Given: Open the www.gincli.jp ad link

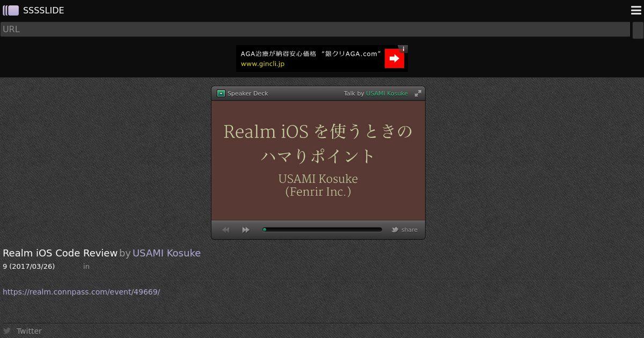Looking at the screenshot, I should 262,64.
